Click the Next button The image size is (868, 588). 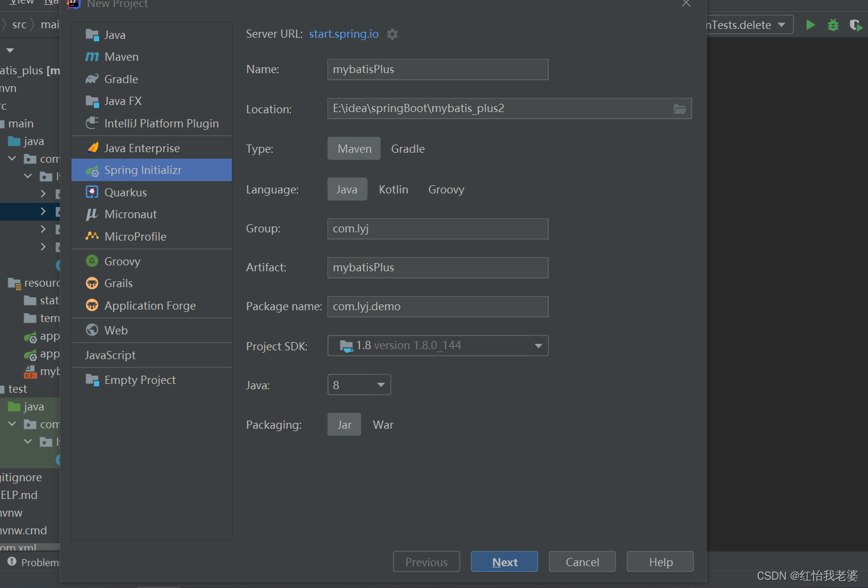coord(505,561)
